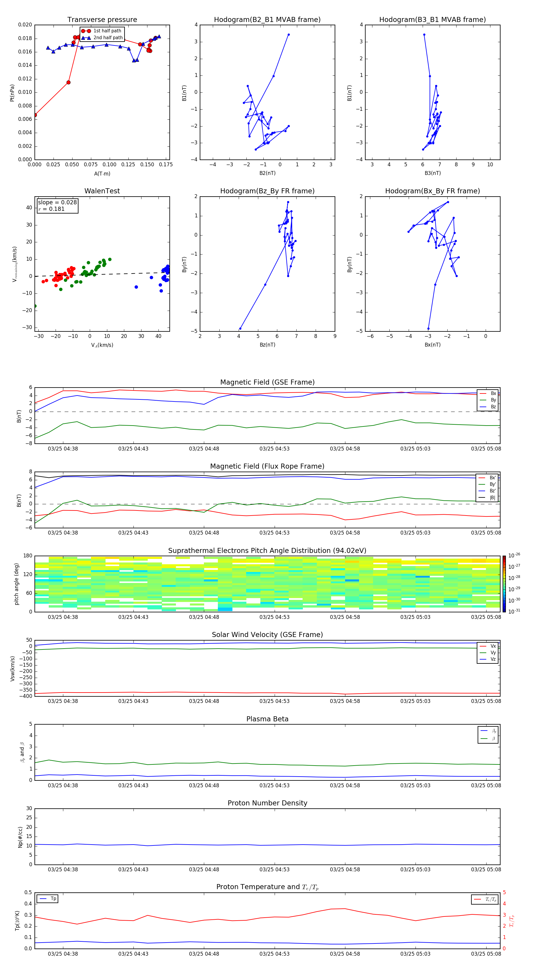The image size is (535, 980).
Task: Click the 'Suprathermal Electrons Pitch Angle Distribution' title
Action: [x=267, y=551]
